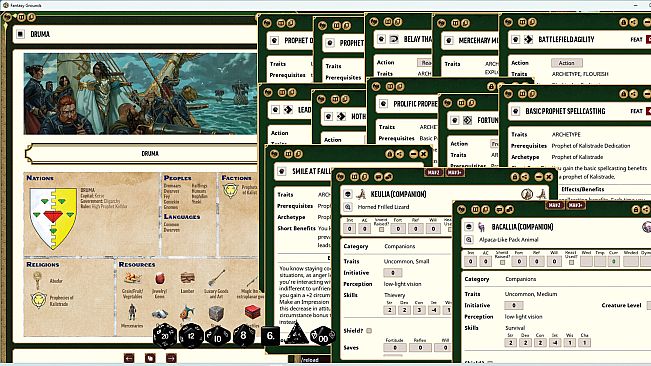This screenshot has height=366, width=651.
Task: Click Grain/Fruit/Vegetables resource icon
Action: click(132, 278)
